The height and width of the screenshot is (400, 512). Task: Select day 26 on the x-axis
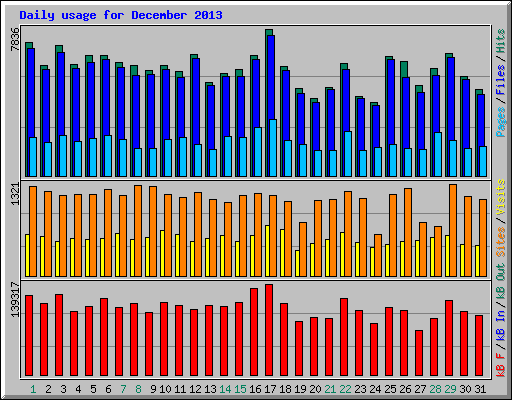click(x=405, y=389)
